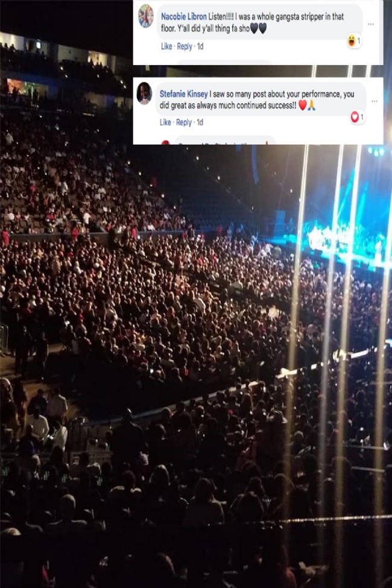Screen dimensions: 392x588
Task: Select the black heart emojis in Nacobie's comment
Action: (259, 28)
